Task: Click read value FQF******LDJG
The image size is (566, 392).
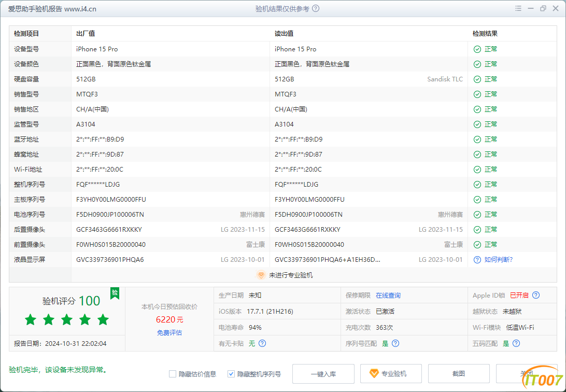Action: coord(296,185)
